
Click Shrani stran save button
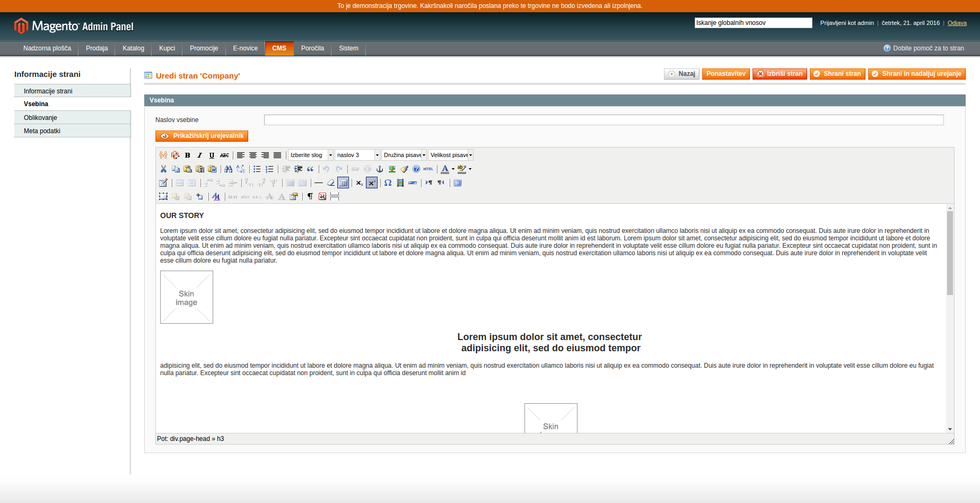(837, 74)
